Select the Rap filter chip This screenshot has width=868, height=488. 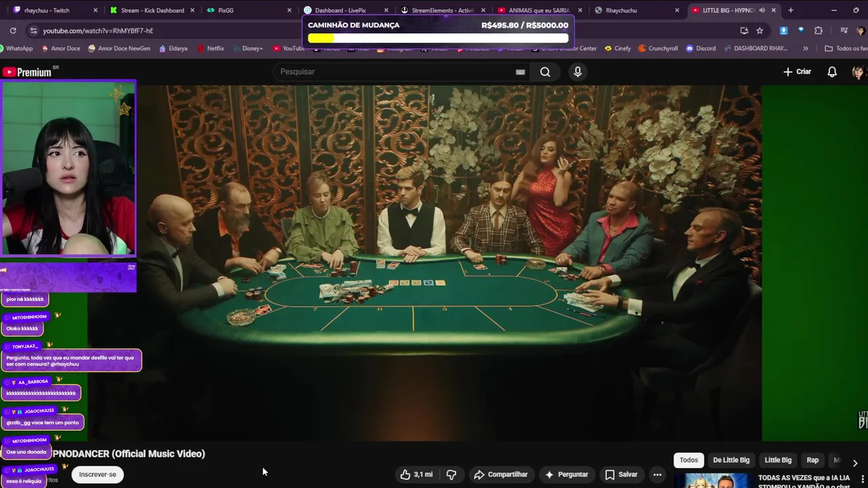tap(812, 460)
